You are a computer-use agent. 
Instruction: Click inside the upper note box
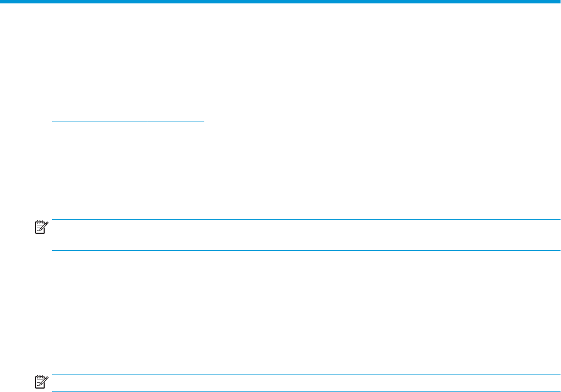pyautogui.click(x=305, y=235)
